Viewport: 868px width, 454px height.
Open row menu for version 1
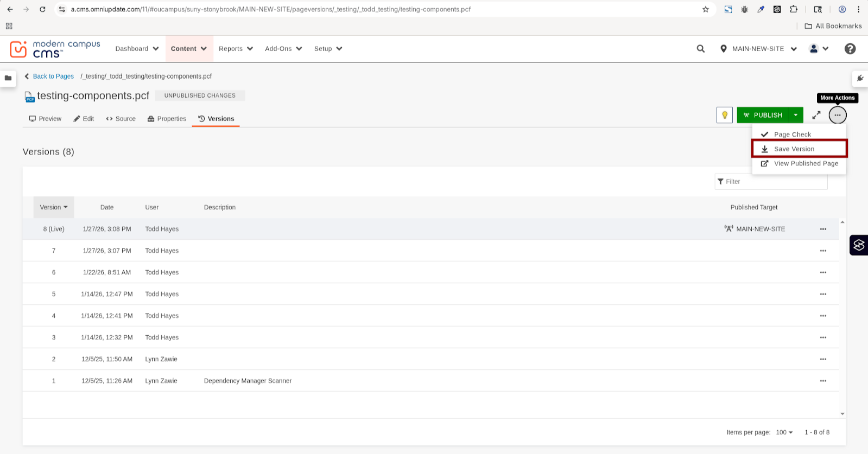pyautogui.click(x=823, y=381)
